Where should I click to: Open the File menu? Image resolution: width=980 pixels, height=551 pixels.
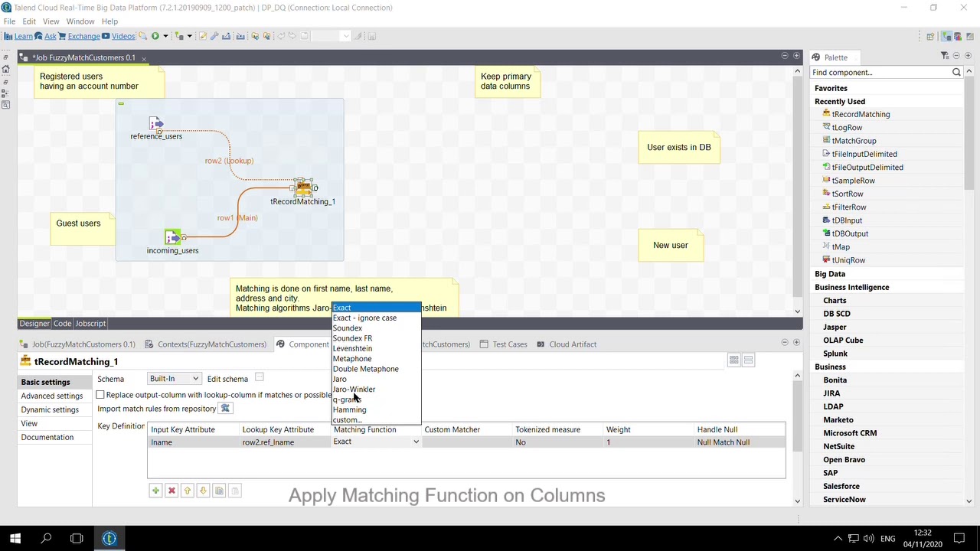click(9, 21)
